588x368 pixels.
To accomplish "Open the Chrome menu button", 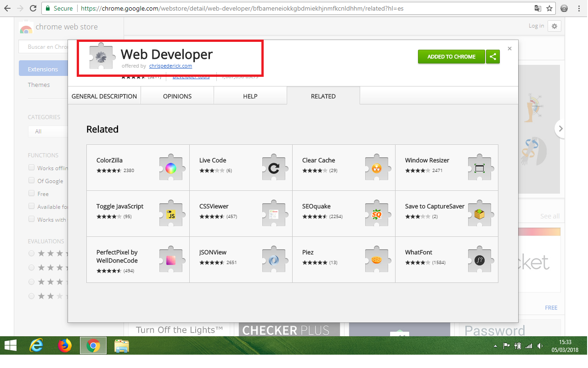I will (x=580, y=8).
